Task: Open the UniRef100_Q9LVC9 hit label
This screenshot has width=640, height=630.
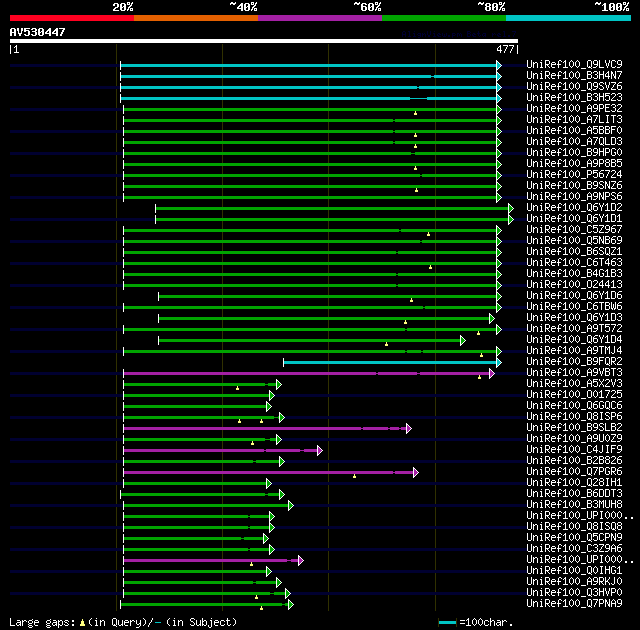Action: click(574, 64)
